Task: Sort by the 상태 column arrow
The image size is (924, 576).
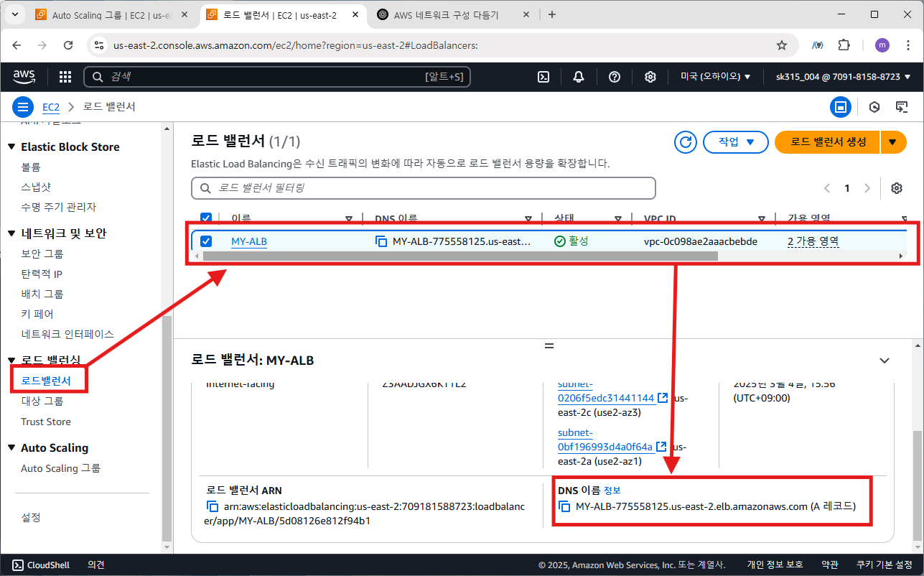Action: point(617,218)
